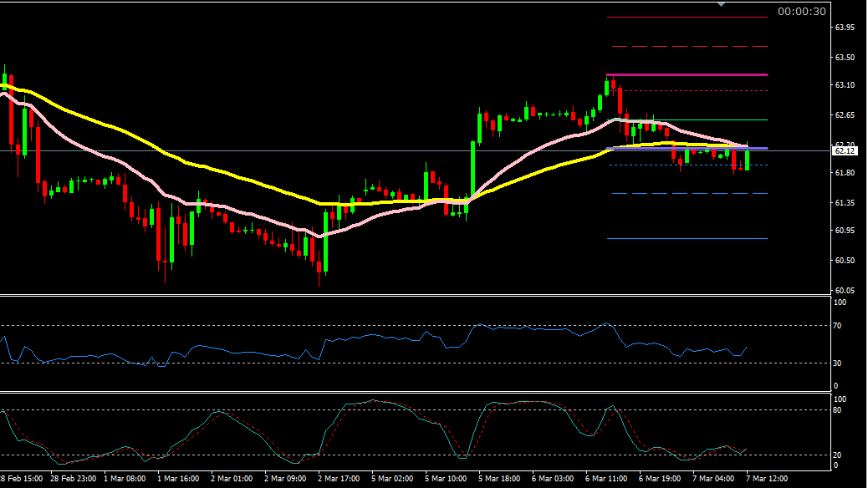Screen dimensions: 868x488
Task: Click the 2 Mar 17:00 time label
Action: pyautogui.click(x=339, y=479)
